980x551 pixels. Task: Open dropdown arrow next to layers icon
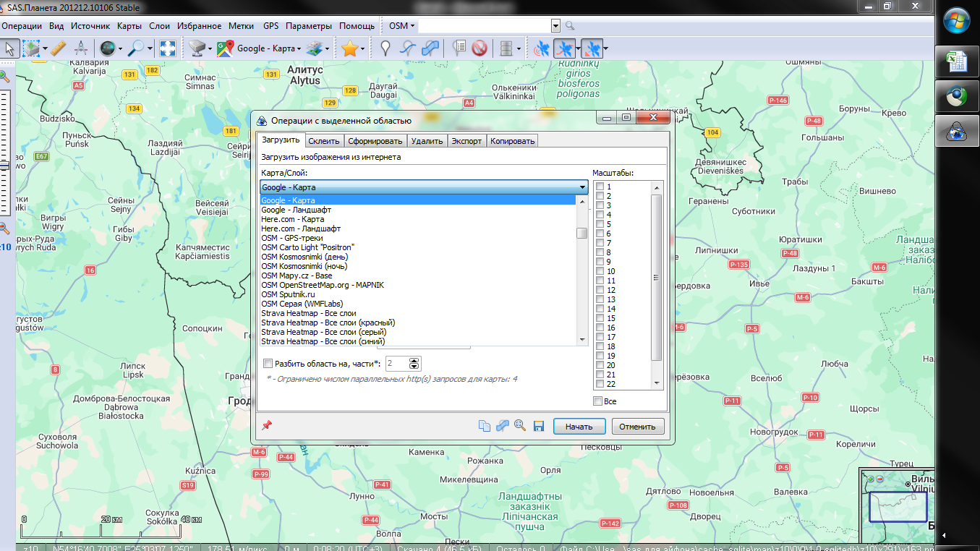point(327,48)
